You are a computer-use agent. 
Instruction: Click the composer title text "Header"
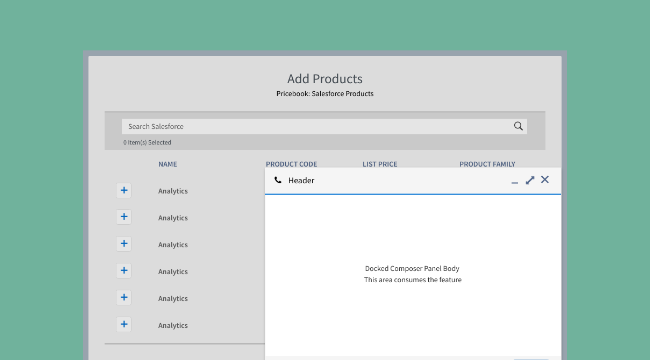point(301,180)
